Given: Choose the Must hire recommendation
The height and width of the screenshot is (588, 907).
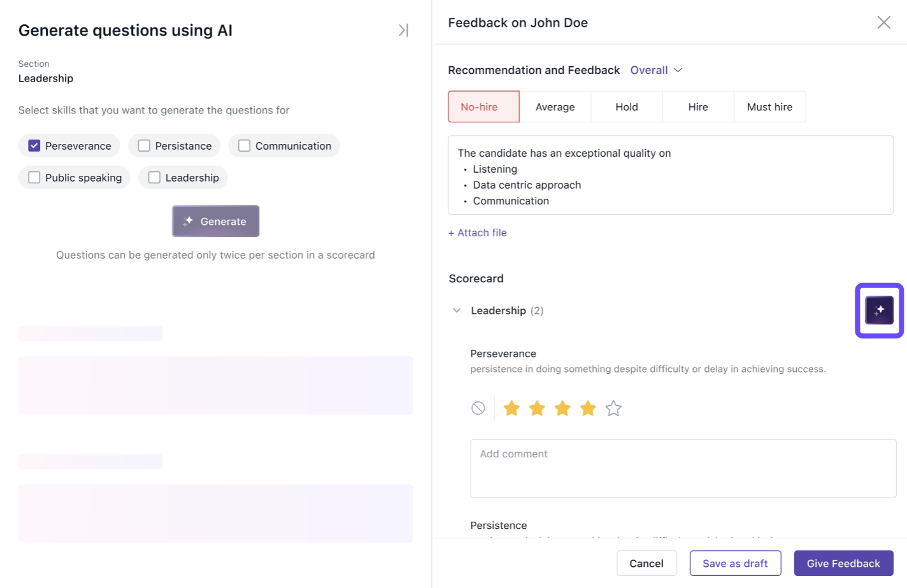Looking at the screenshot, I should [x=769, y=107].
